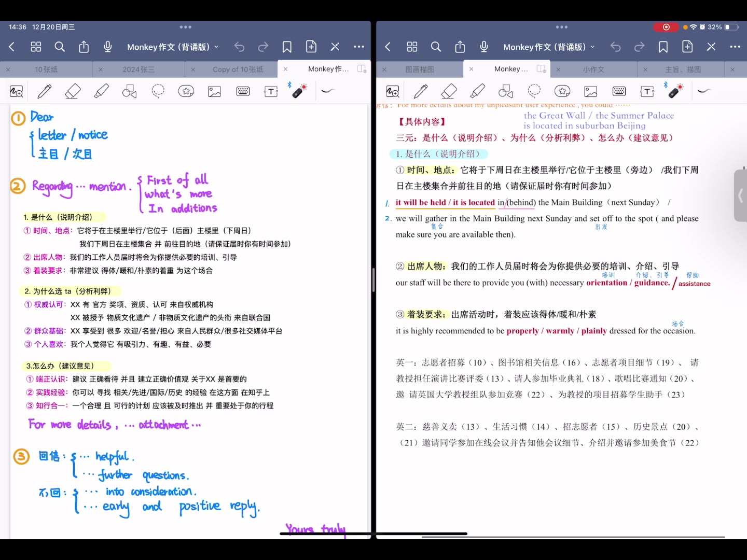The width and height of the screenshot is (747, 560).
Task: Switch to the 小作文 tab
Action: [x=593, y=69]
